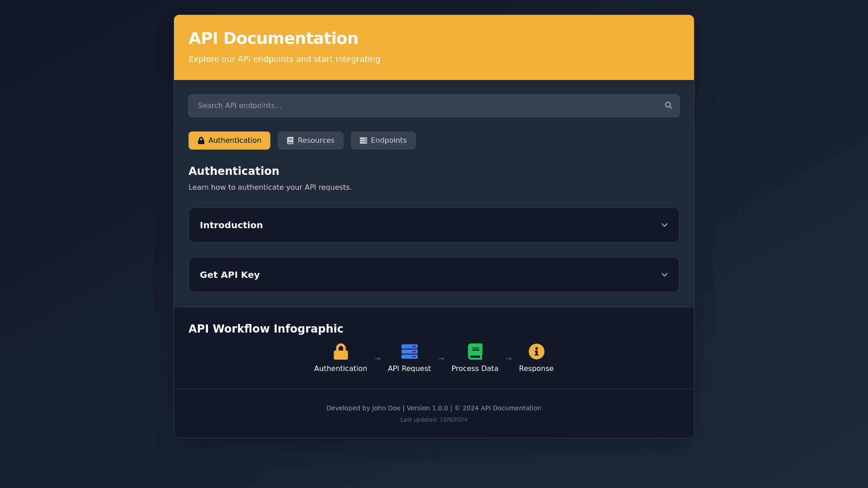Click the Authentication workflow label
The width and height of the screenshot is (868, 488).
pos(340,369)
